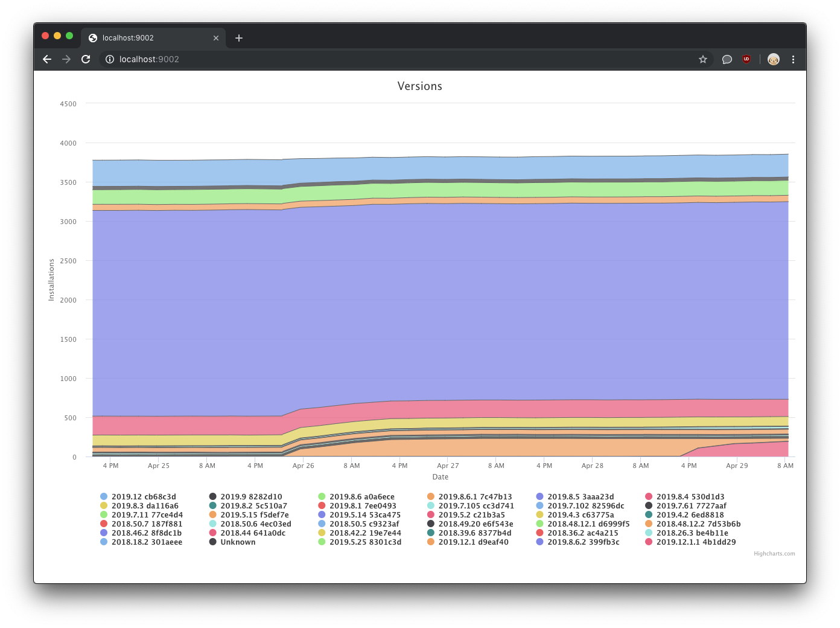Hide the 2019.4.3 c63775a series
Image resolution: width=840 pixels, height=628 pixels.
tap(575, 515)
